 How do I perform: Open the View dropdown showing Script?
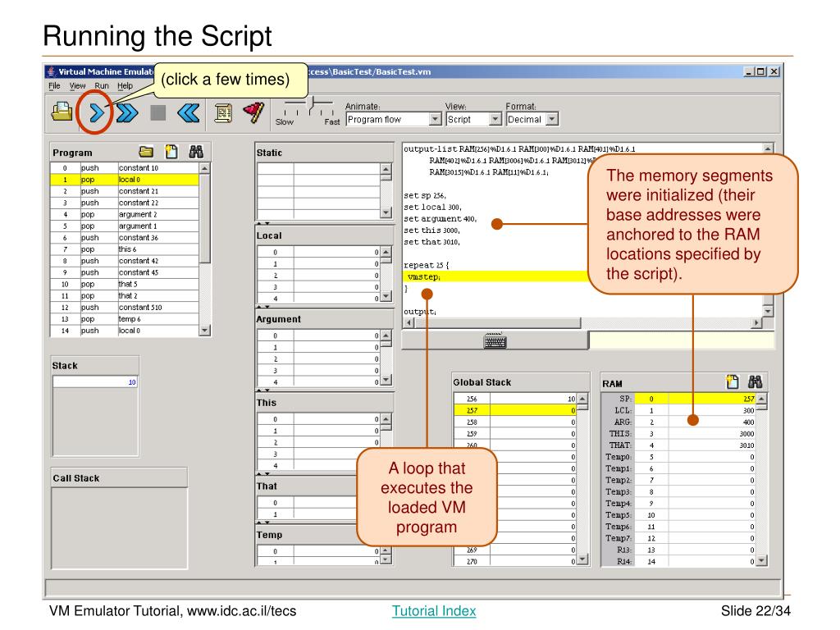(x=473, y=120)
